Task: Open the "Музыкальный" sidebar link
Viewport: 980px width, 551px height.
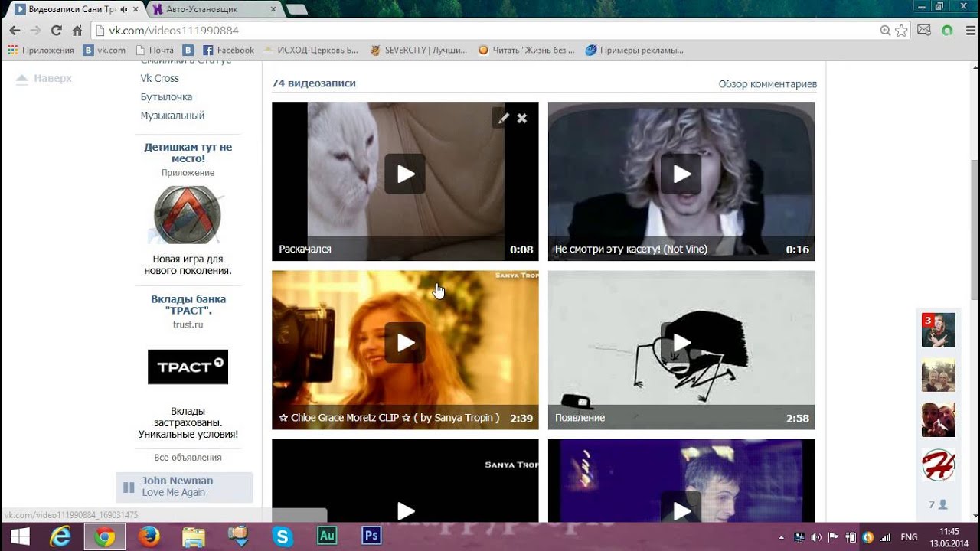Action: coord(172,116)
